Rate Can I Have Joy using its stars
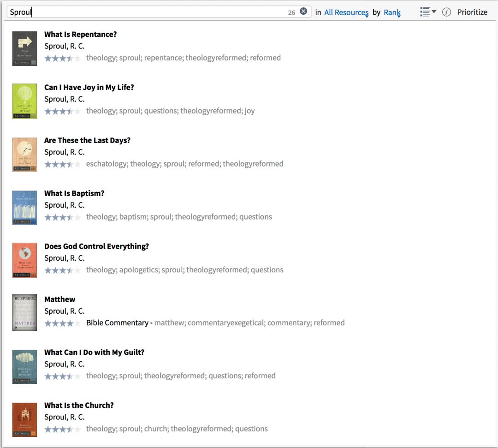This screenshot has height=448, width=498. click(x=63, y=111)
